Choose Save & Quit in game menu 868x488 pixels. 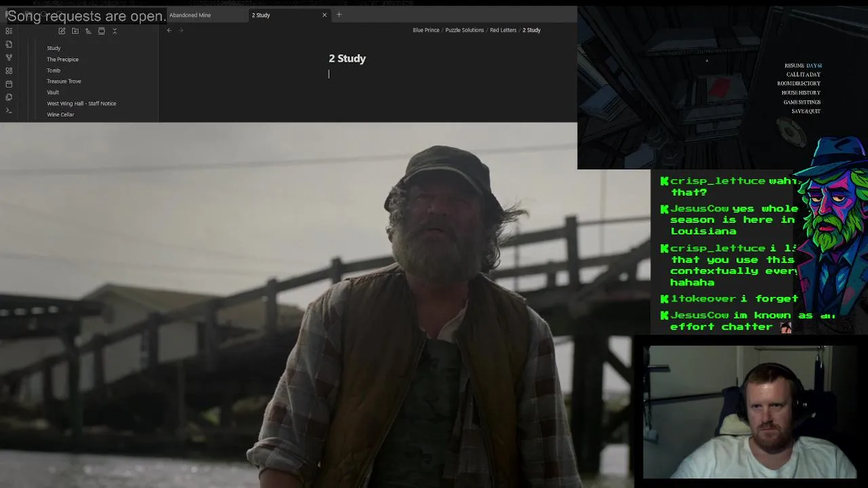pyautogui.click(x=806, y=111)
